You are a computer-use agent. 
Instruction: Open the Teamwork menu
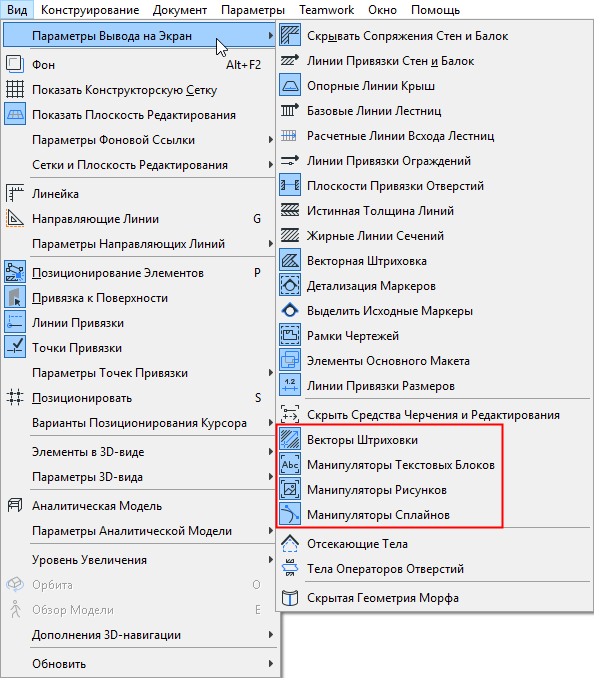click(x=326, y=10)
